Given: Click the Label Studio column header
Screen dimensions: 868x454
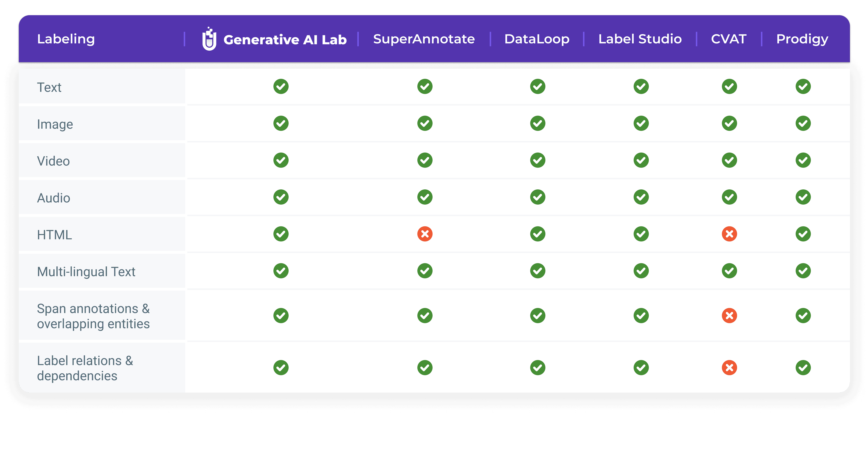Looking at the screenshot, I should pos(640,39).
